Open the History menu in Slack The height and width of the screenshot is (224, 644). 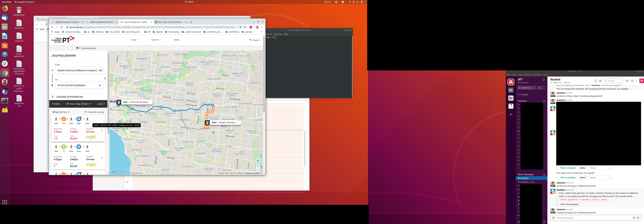tap(528, 75)
